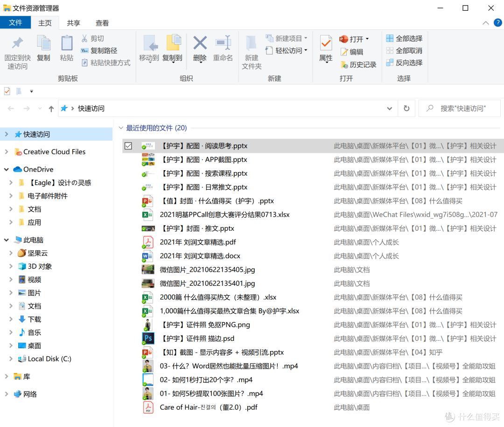The image size is (504, 427).
Task: Click the 删除 (Delete) icon
Action: 200,49
